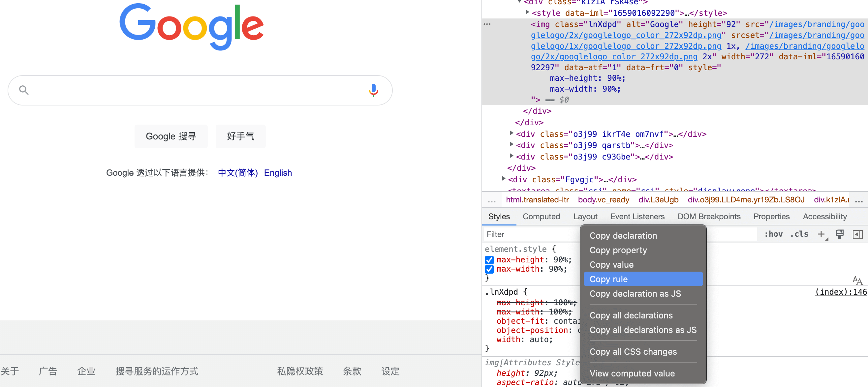Open the (index):146 source link

click(840, 292)
